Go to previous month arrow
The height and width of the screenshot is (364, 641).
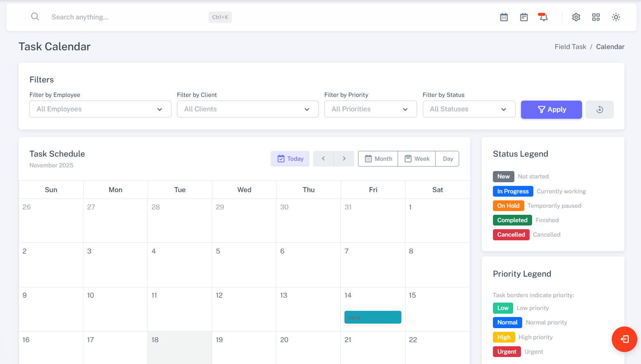[323, 159]
